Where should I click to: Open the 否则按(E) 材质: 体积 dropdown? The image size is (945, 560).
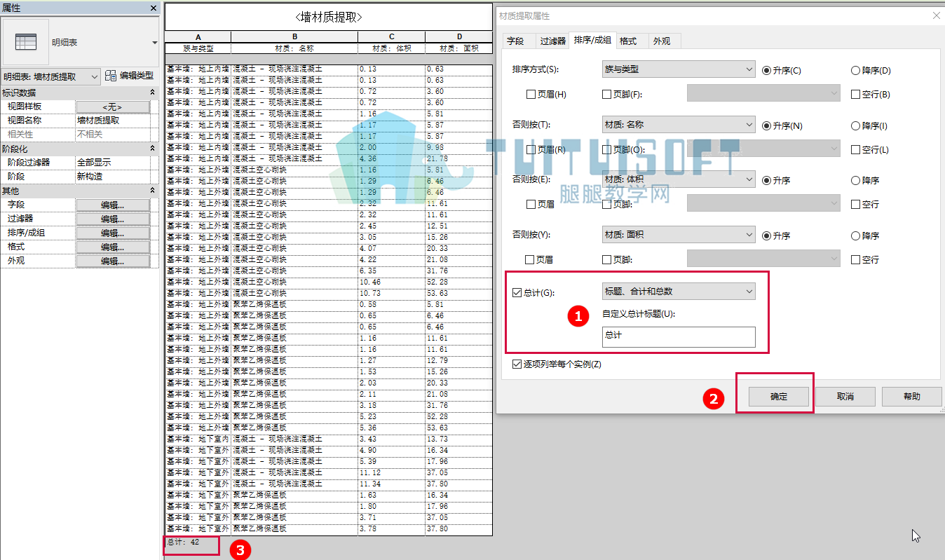(678, 179)
